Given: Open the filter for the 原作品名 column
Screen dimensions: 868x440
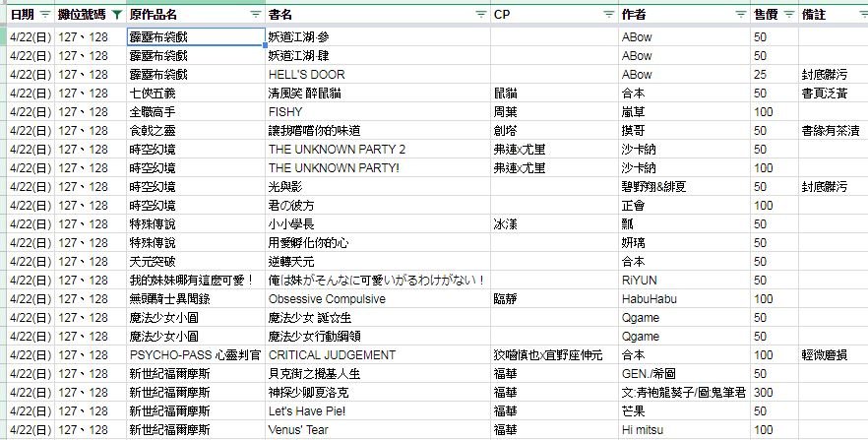Looking at the screenshot, I should tap(255, 15).
